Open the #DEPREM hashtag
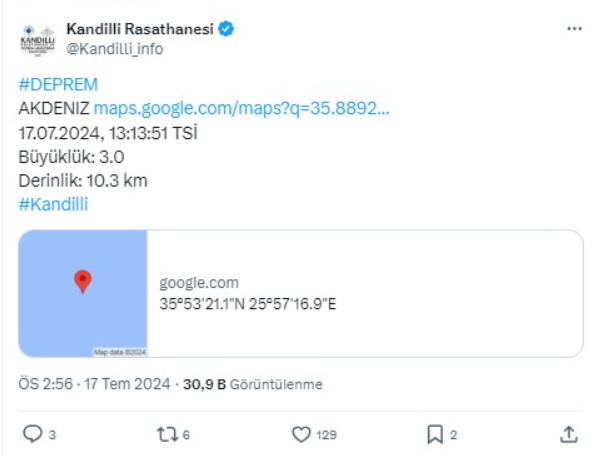This screenshot has width=600, height=456. tap(58, 84)
